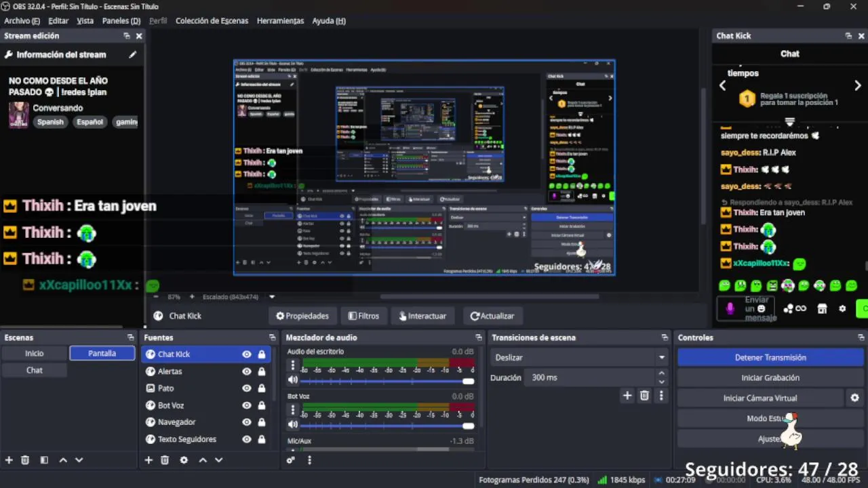Toggle visibility of Chat Kick source
This screenshot has width=868, height=488.
coord(247,354)
